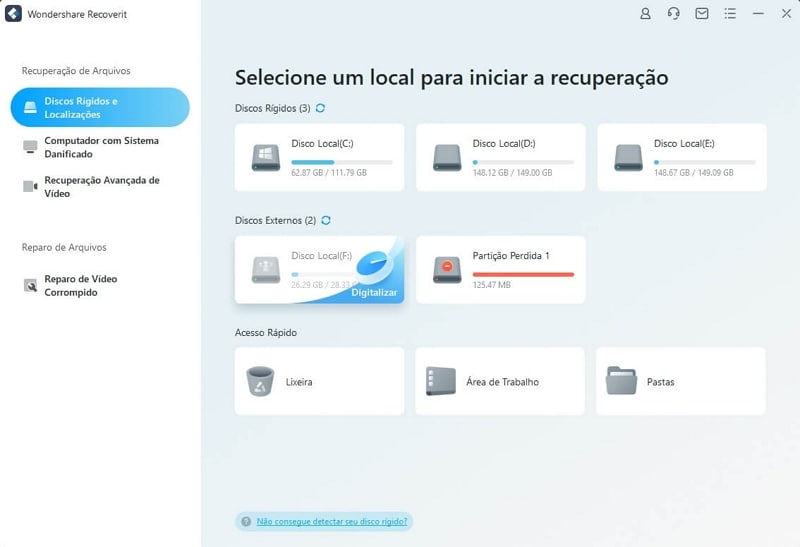The width and height of the screenshot is (800, 547).
Task: Close the Recoverit window
Action: [786, 14]
